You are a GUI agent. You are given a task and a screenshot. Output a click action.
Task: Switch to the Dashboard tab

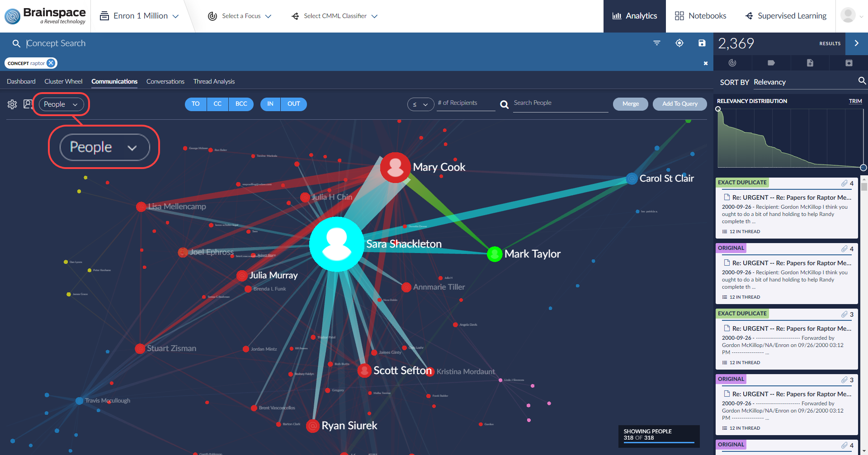point(21,81)
